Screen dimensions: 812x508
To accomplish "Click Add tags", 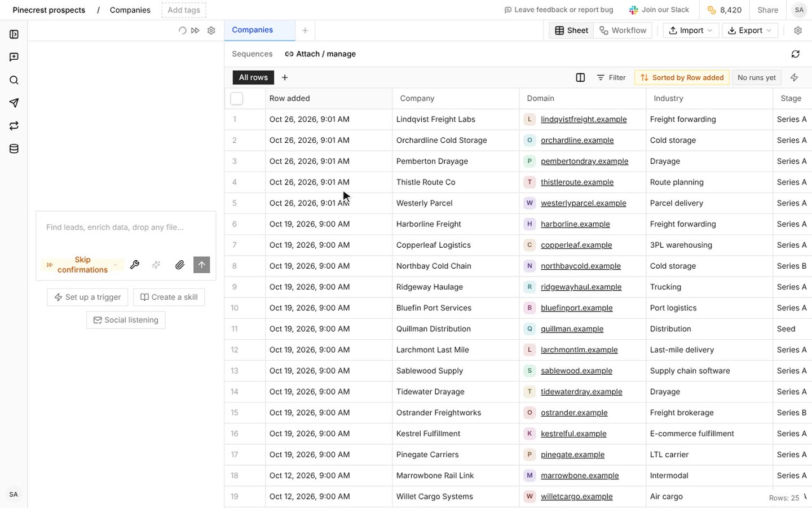I will coord(184,10).
